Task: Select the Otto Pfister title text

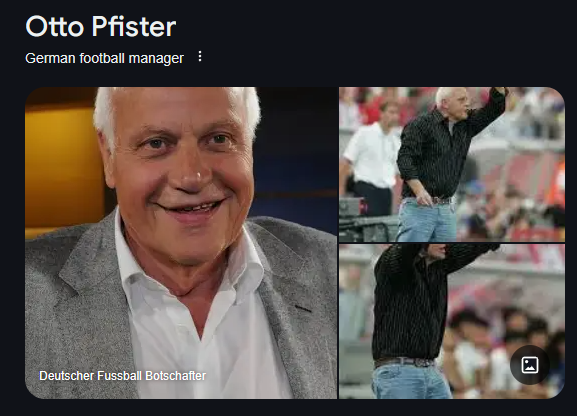Action: [x=100, y=27]
